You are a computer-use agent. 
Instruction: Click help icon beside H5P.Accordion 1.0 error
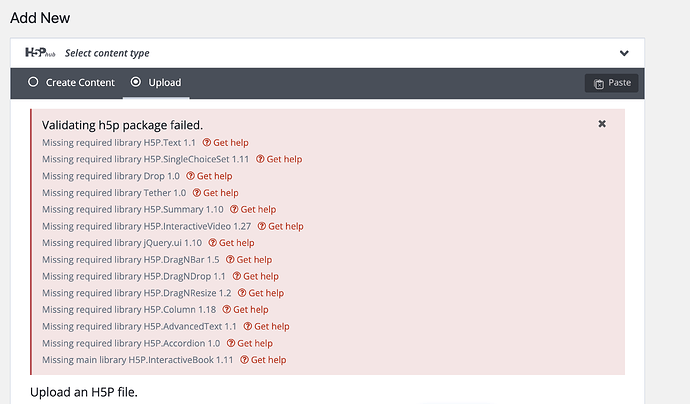point(232,343)
